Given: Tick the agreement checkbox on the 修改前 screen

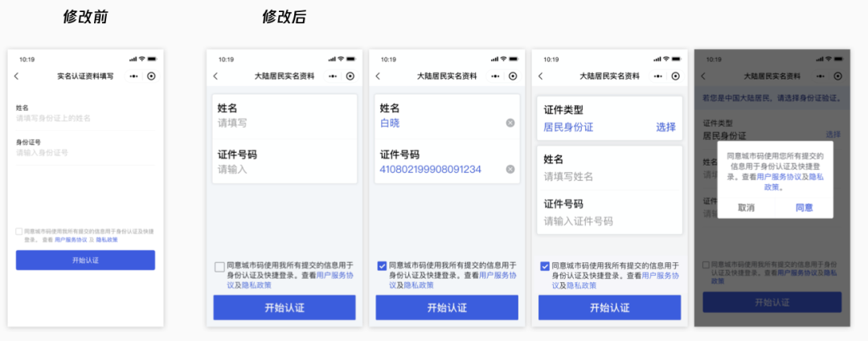Looking at the screenshot, I should (19, 232).
